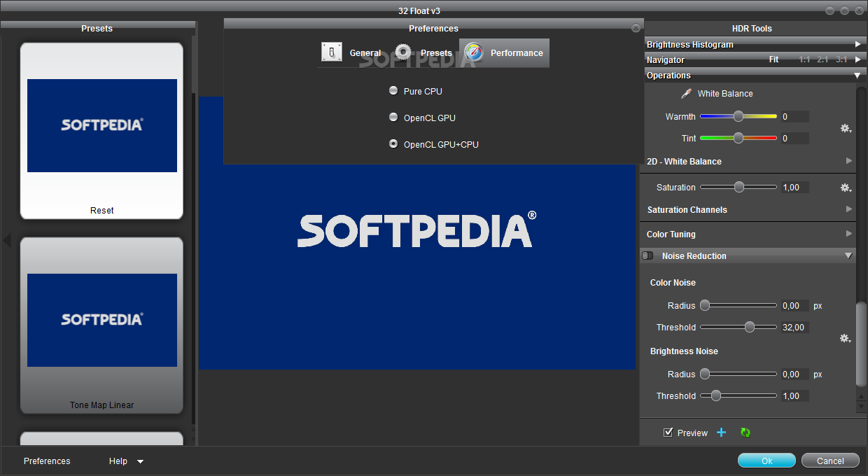Click Brightness Noise Threshold slider

click(738, 396)
